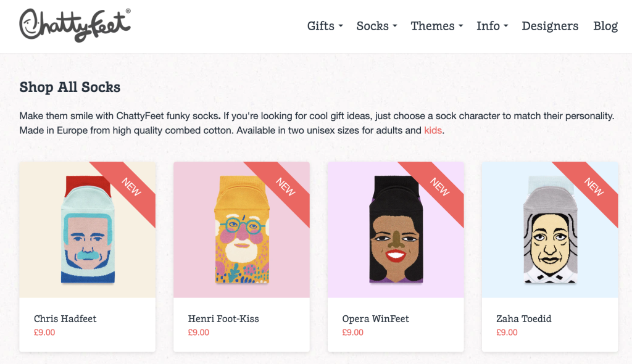Open the Henri Foot-Kiss product title

point(223,318)
